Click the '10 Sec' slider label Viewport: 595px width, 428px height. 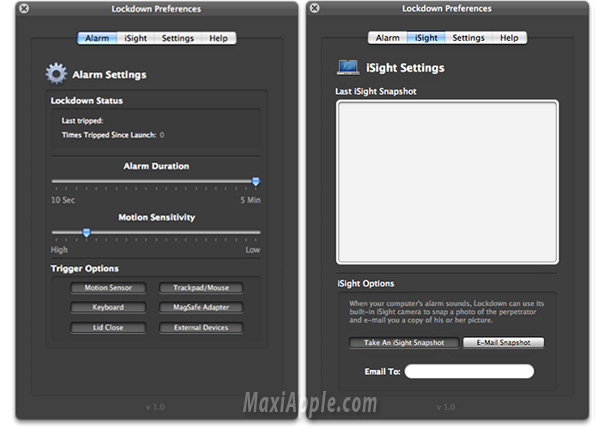[63, 200]
